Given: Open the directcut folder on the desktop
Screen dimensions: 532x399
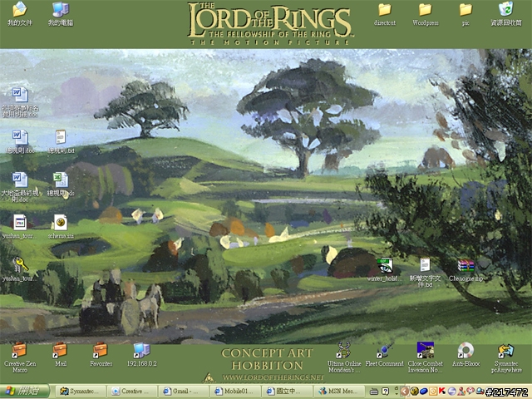Looking at the screenshot, I should (385, 13).
